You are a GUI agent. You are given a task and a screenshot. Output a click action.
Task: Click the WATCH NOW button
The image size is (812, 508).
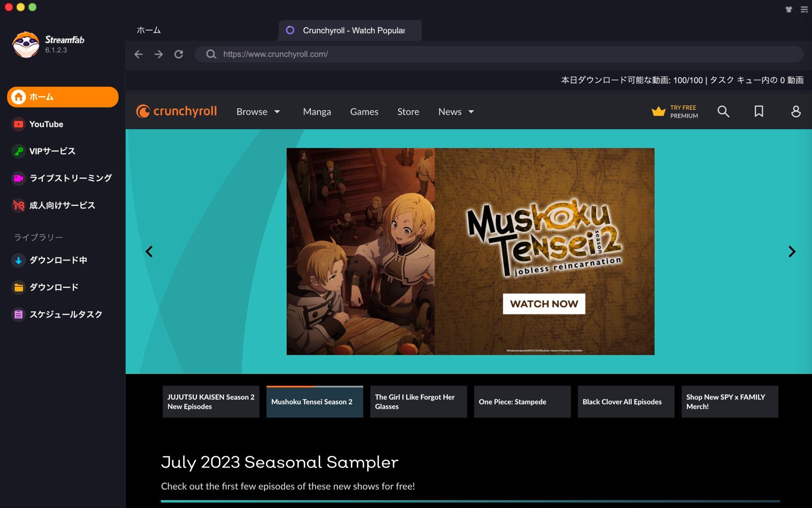point(544,304)
